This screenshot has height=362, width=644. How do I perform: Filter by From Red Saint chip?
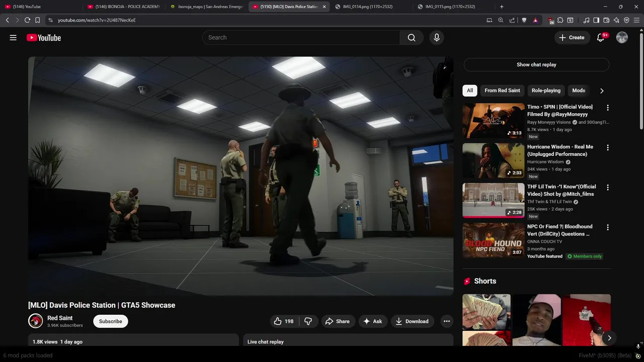pyautogui.click(x=502, y=90)
